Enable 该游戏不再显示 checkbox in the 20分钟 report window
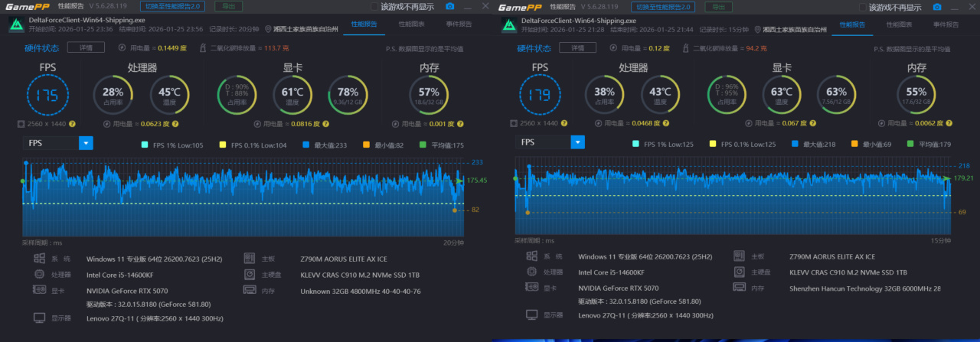The height and width of the screenshot is (342, 980). coord(374,7)
